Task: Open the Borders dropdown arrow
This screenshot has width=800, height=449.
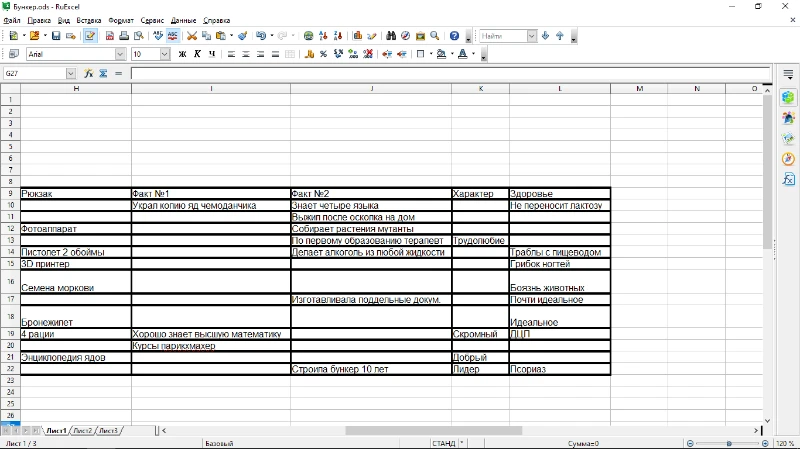Action: [431, 54]
